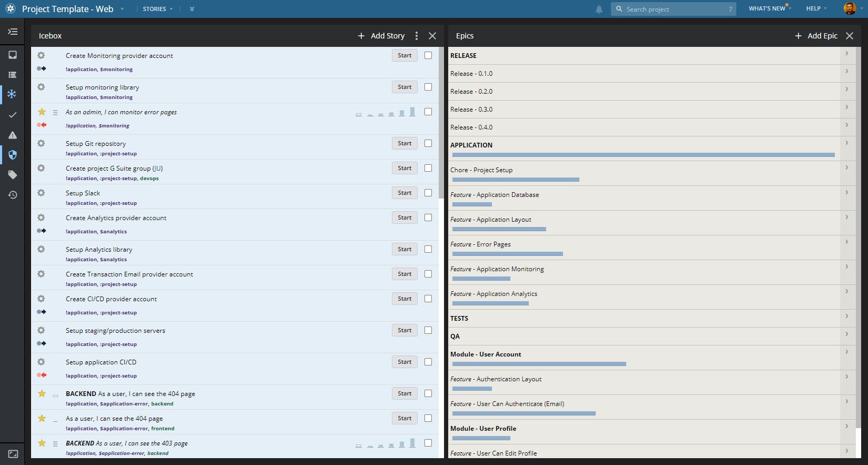Click star icon of BACKEND 404 page story
The image size is (868, 465).
coord(42,393)
